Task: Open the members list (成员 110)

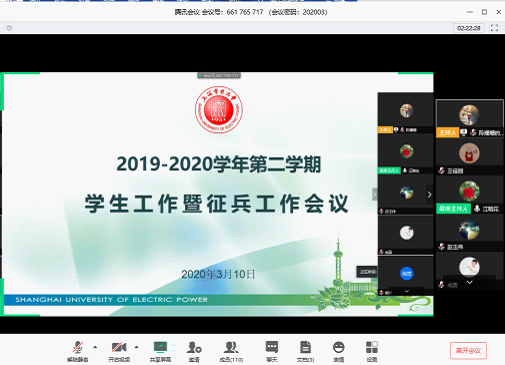Action: pos(231,351)
